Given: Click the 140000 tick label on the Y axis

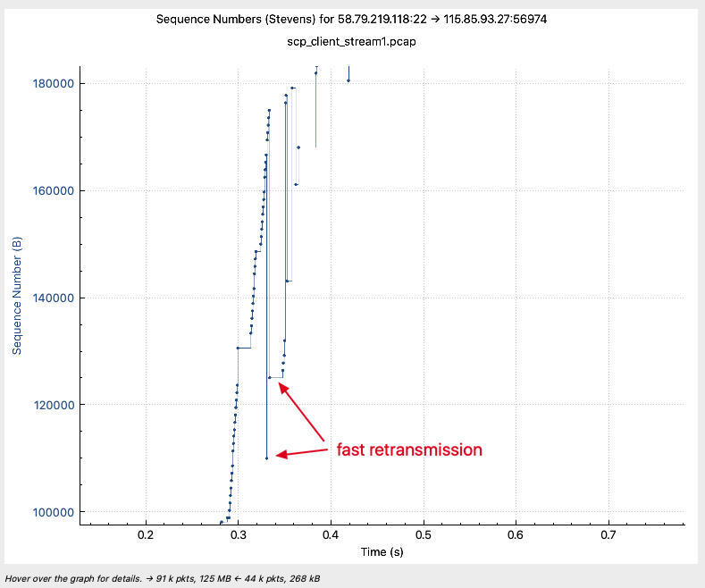Looking at the screenshot, I should [x=53, y=298].
